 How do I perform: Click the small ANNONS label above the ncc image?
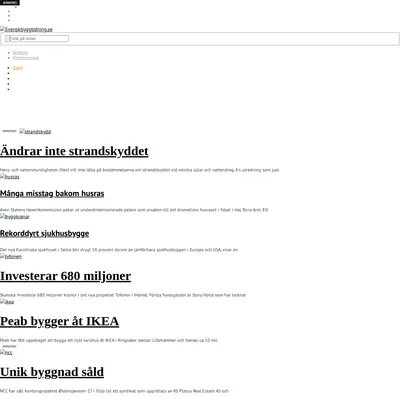pos(9,346)
